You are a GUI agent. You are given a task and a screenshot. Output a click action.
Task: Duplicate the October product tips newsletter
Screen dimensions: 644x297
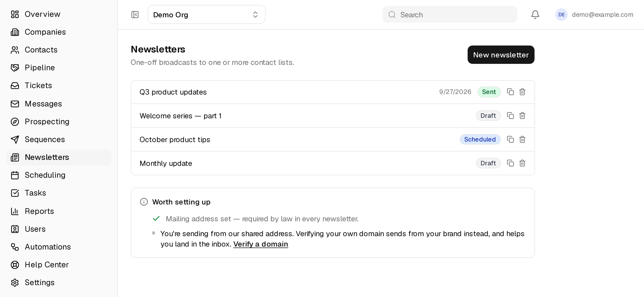point(510,139)
